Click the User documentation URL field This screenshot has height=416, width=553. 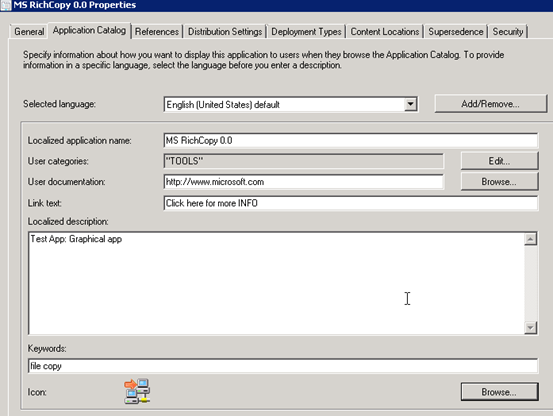[304, 182]
